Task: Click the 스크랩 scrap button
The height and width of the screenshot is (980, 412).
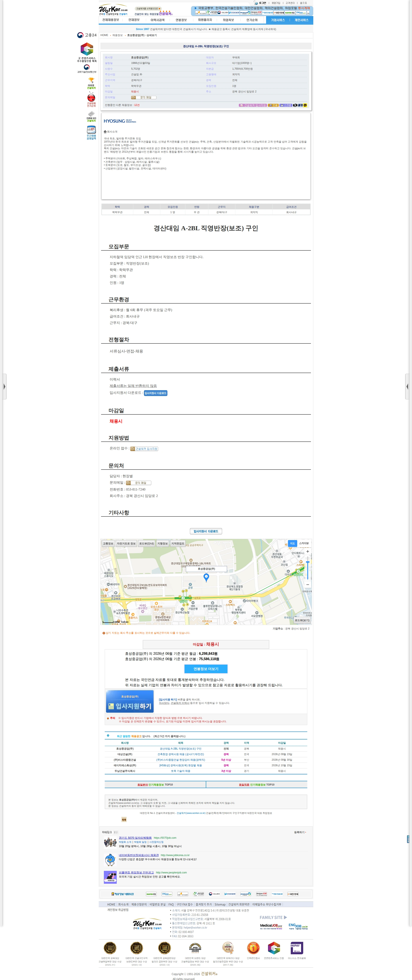Action: click(x=286, y=105)
